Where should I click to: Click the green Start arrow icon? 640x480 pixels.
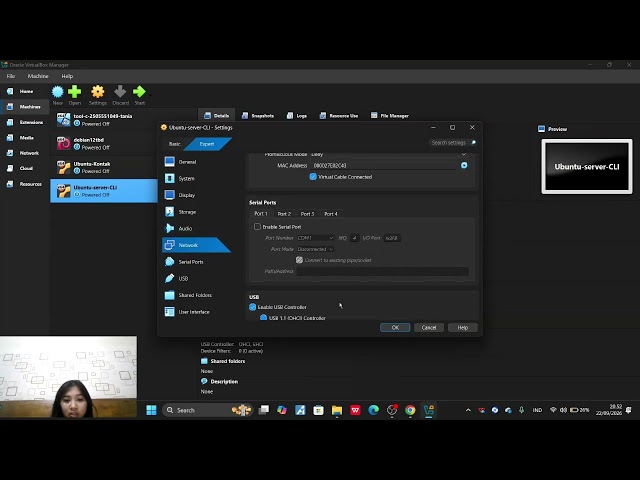point(139,92)
